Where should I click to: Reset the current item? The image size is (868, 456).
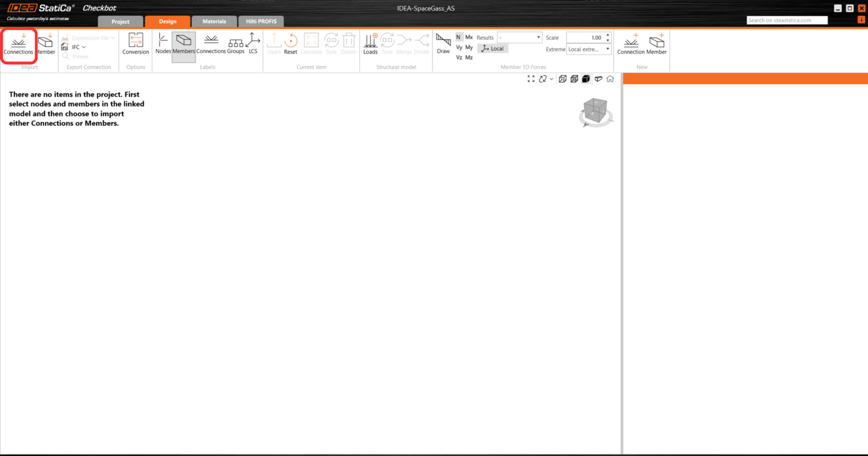[291, 44]
